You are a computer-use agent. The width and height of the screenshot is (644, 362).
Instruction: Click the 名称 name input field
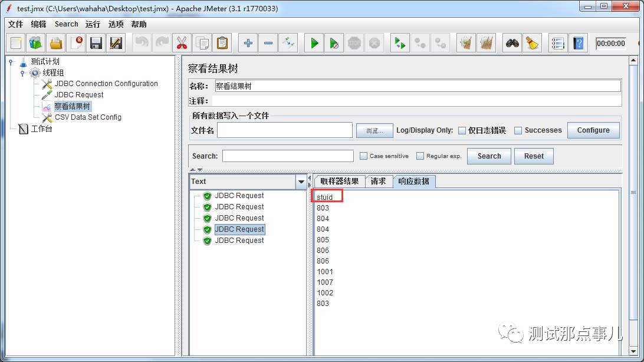click(x=418, y=86)
